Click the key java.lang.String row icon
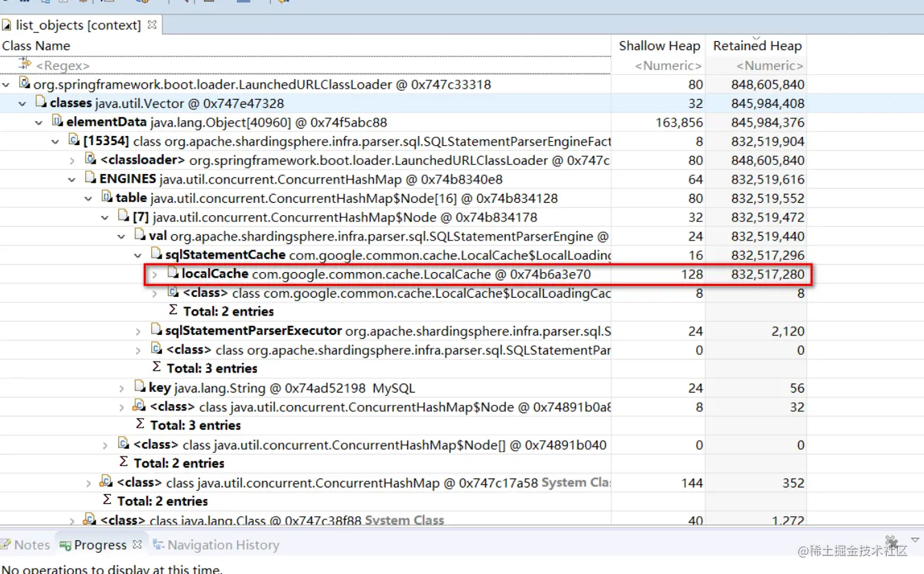This screenshot has height=574, width=924. (x=140, y=387)
